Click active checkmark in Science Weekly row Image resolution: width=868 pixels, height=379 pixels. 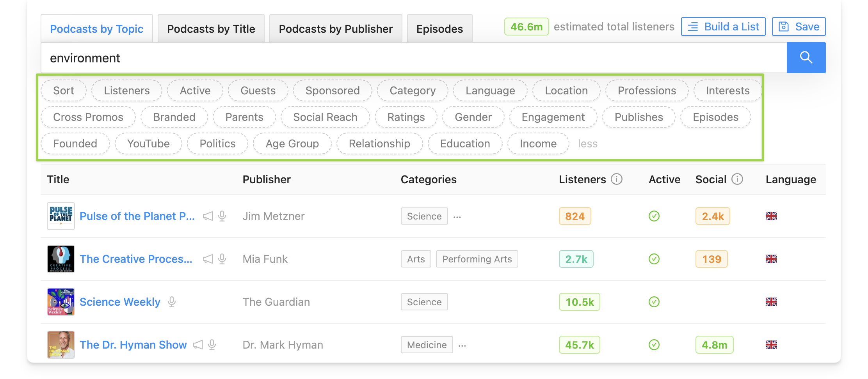tap(654, 302)
